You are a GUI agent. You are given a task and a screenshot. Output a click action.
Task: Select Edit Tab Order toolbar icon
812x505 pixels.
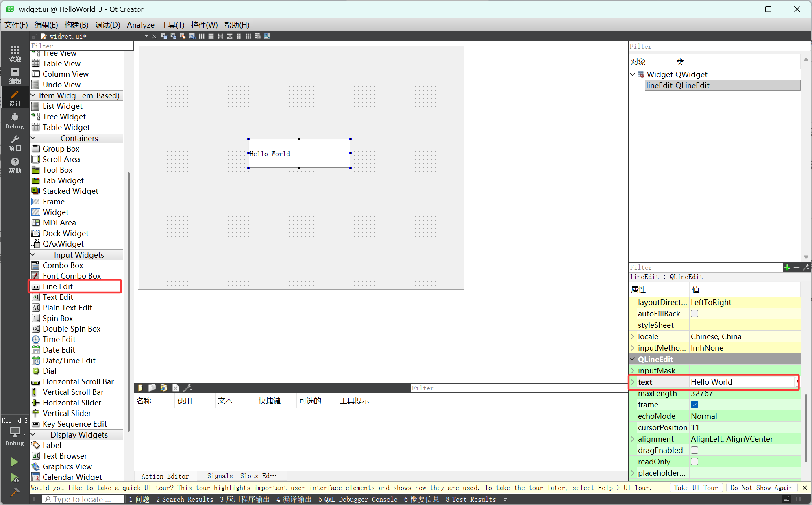point(192,36)
